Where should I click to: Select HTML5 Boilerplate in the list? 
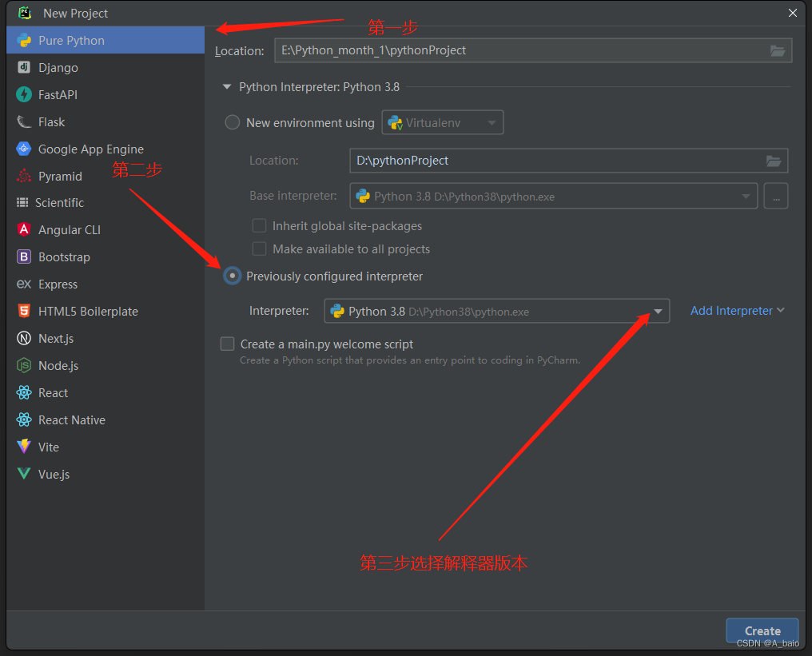105,311
